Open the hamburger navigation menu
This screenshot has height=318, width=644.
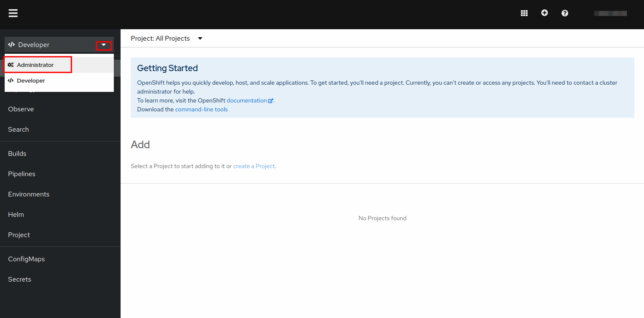pyautogui.click(x=13, y=13)
